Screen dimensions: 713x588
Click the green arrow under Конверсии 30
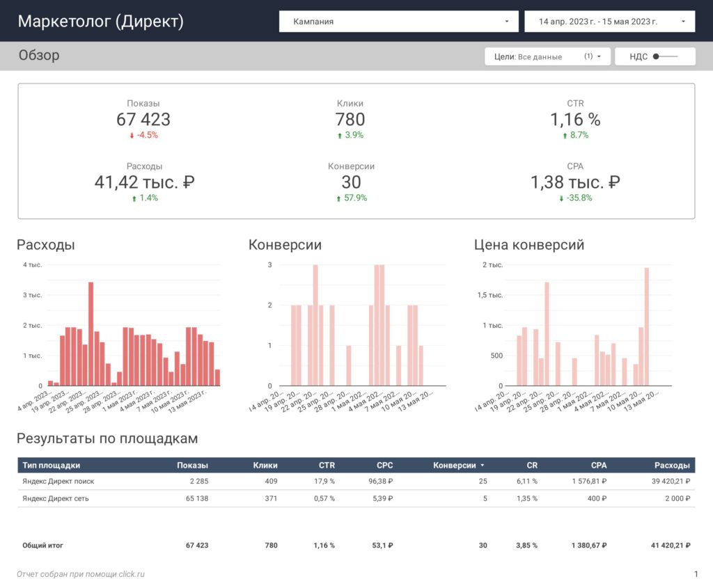tap(339, 198)
